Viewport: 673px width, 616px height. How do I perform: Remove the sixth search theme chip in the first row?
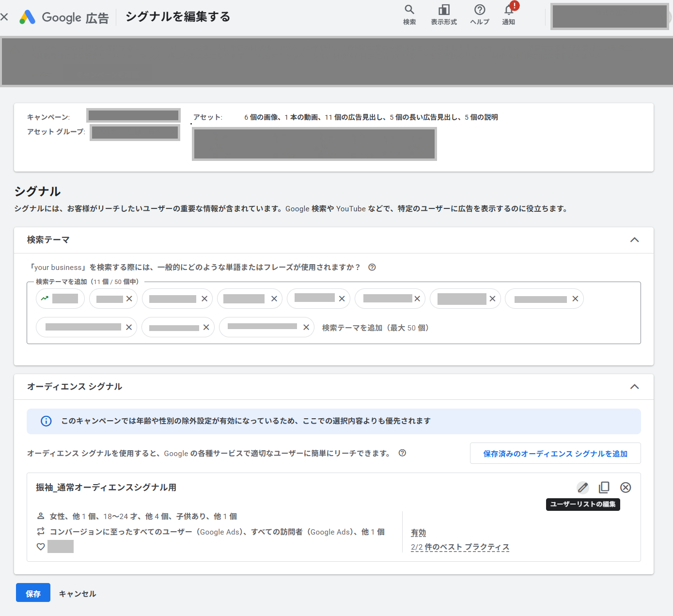coord(417,299)
